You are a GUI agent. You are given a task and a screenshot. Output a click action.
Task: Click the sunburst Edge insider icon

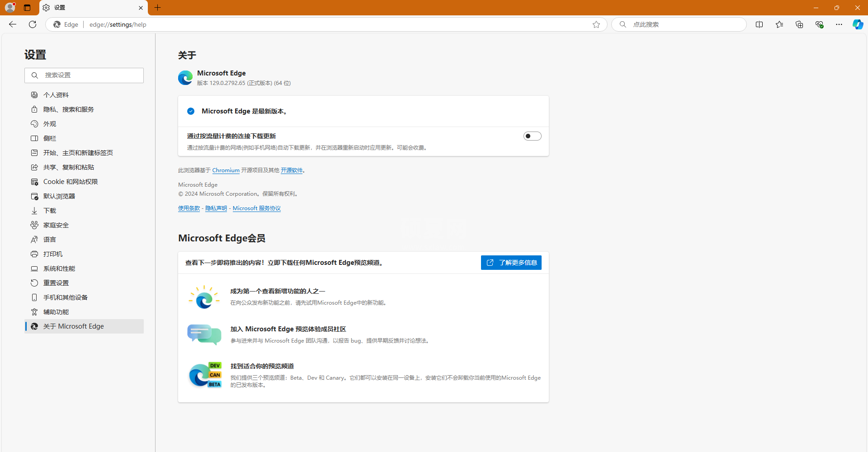point(204,297)
